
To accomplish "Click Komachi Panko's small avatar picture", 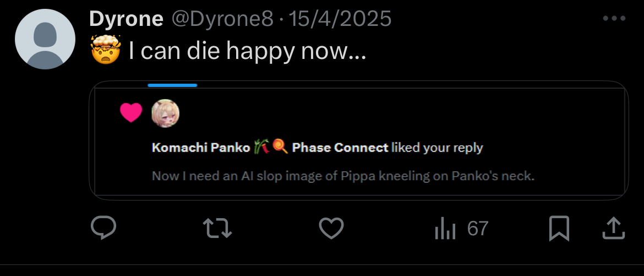I will coord(165,113).
